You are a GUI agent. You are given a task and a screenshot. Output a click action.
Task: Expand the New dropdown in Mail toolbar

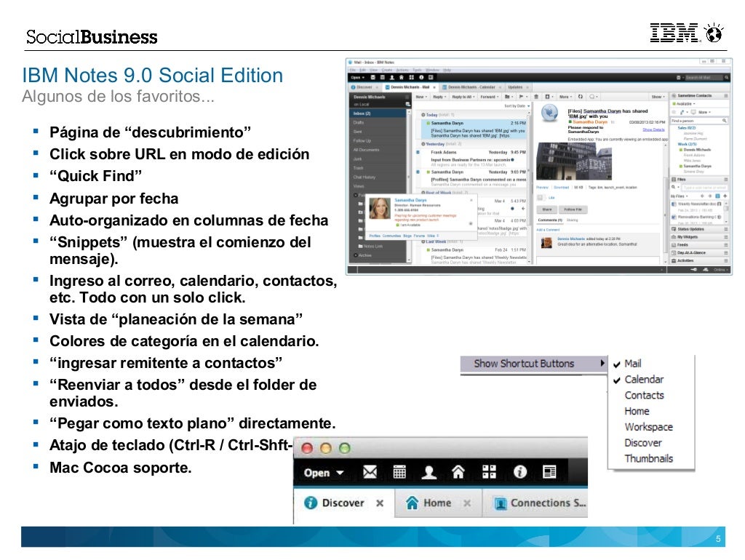point(421,97)
